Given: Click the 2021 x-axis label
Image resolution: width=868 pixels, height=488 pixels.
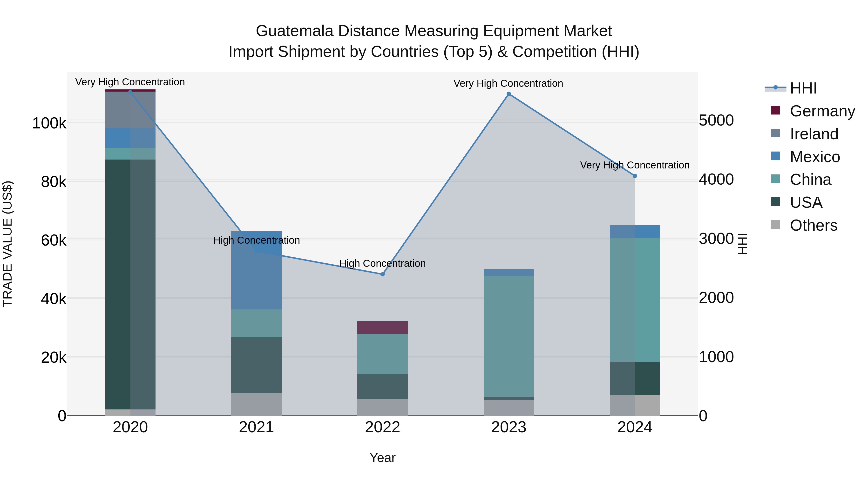Looking at the screenshot, I should click(257, 427).
